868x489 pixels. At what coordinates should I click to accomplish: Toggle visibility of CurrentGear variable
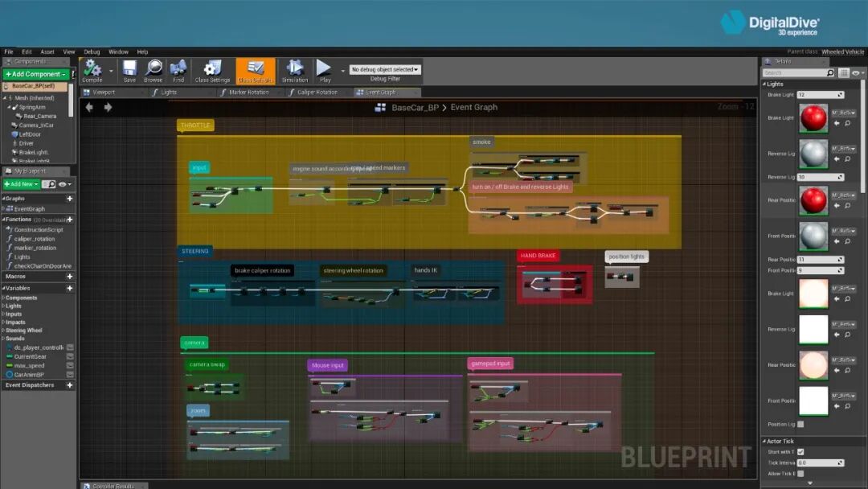pos(70,356)
